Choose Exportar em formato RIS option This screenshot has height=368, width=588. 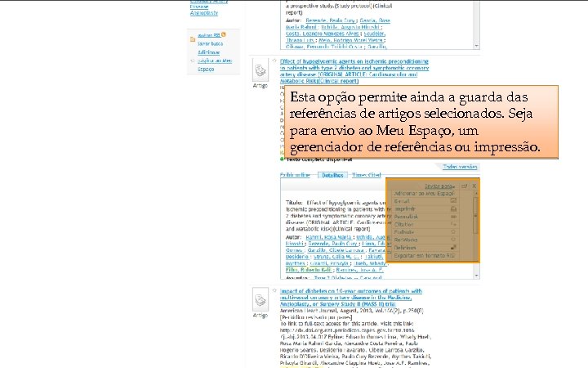click(424, 256)
